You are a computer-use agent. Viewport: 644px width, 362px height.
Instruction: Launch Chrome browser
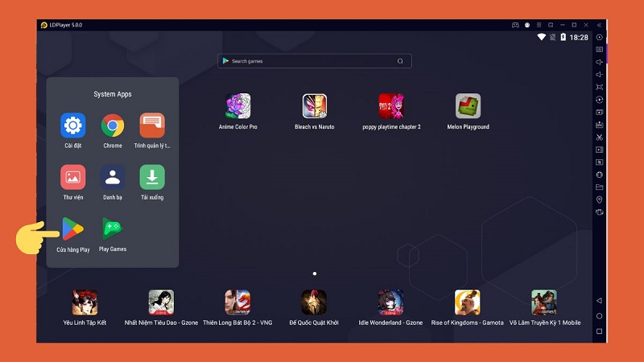[x=113, y=125]
